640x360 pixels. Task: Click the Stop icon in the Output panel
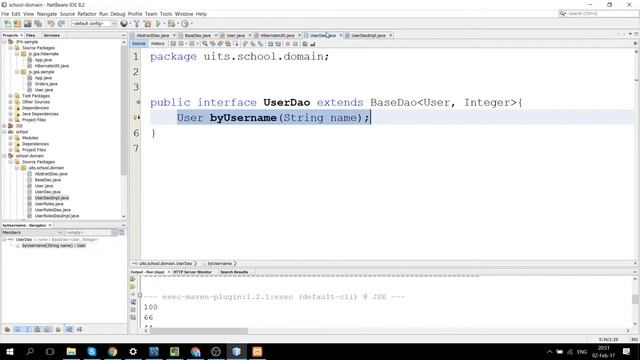click(x=133, y=310)
